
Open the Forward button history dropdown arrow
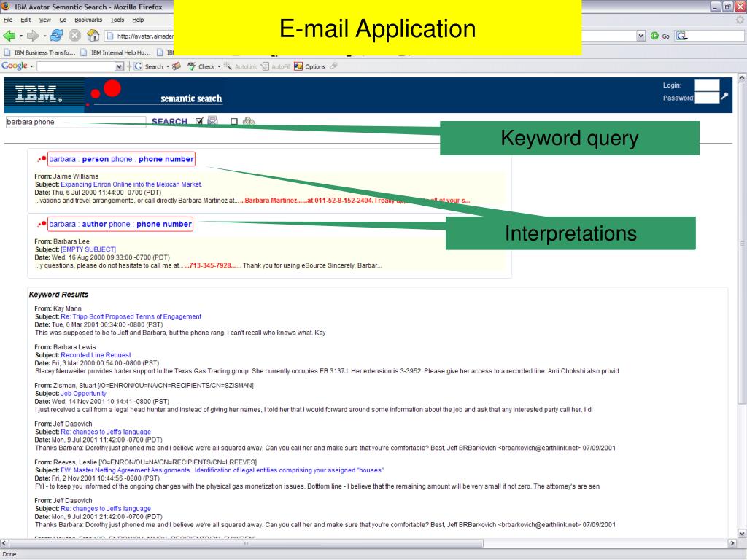coord(44,36)
